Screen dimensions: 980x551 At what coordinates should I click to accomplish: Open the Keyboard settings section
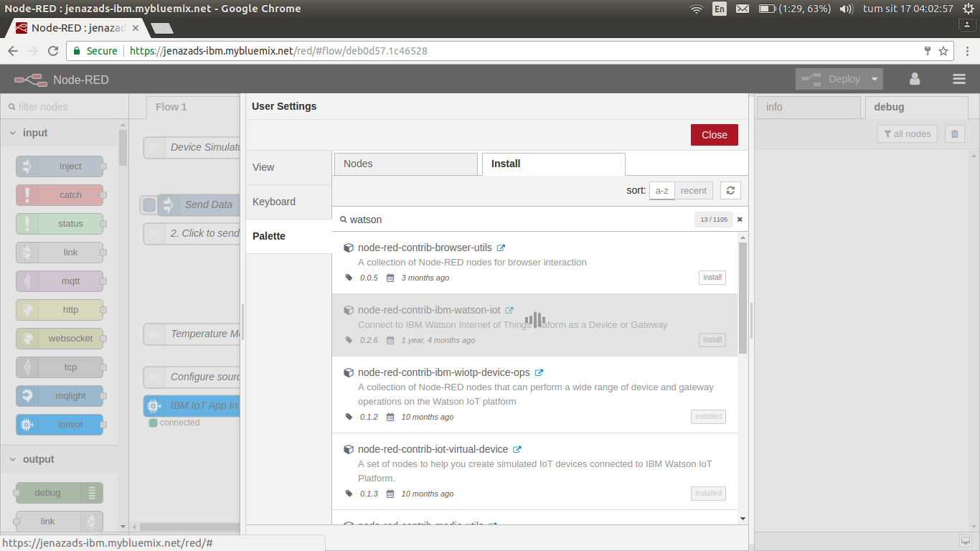288,202
